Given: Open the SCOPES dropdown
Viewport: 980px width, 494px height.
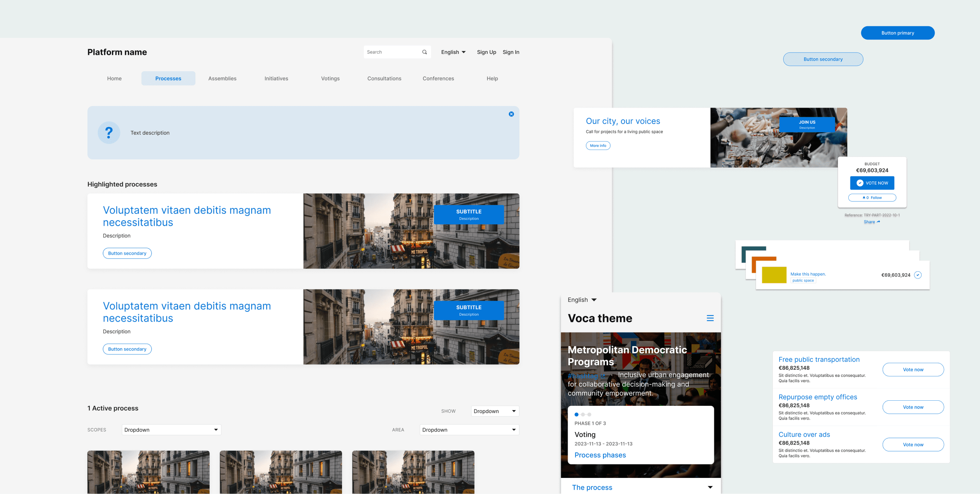Looking at the screenshot, I should [171, 430].
